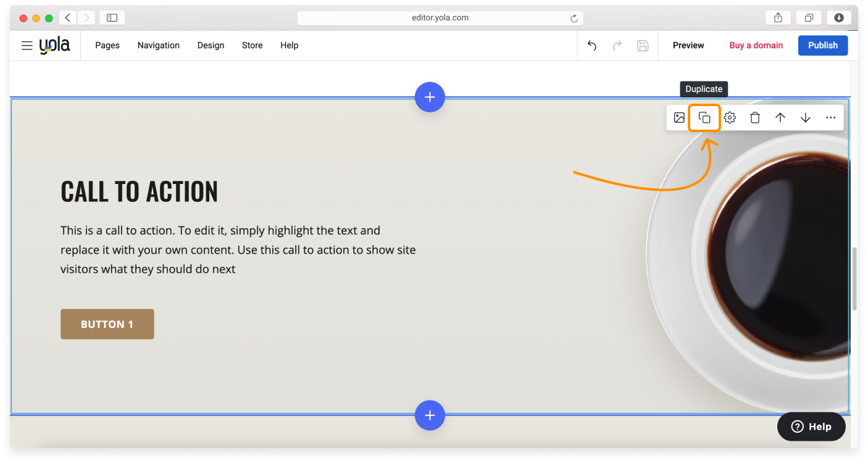
Task: Open the Pages menu
Action: (x=107, y=46)
